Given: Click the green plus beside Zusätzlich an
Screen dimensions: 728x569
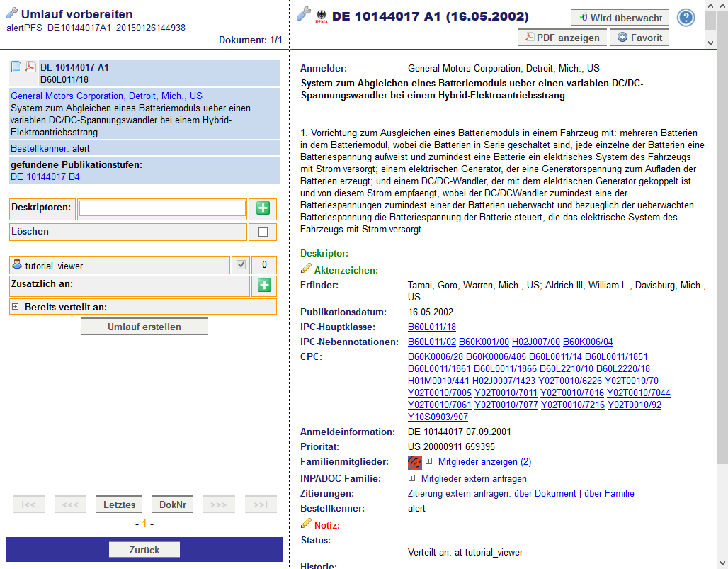Looking at the screenshot, I should tap(263, 286).
